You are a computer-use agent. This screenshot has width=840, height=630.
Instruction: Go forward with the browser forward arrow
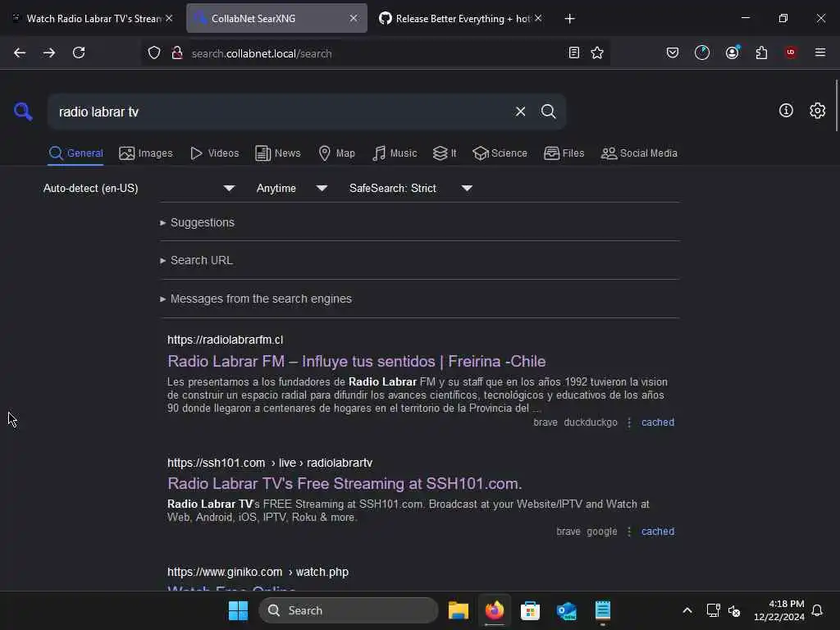(48, 52)
